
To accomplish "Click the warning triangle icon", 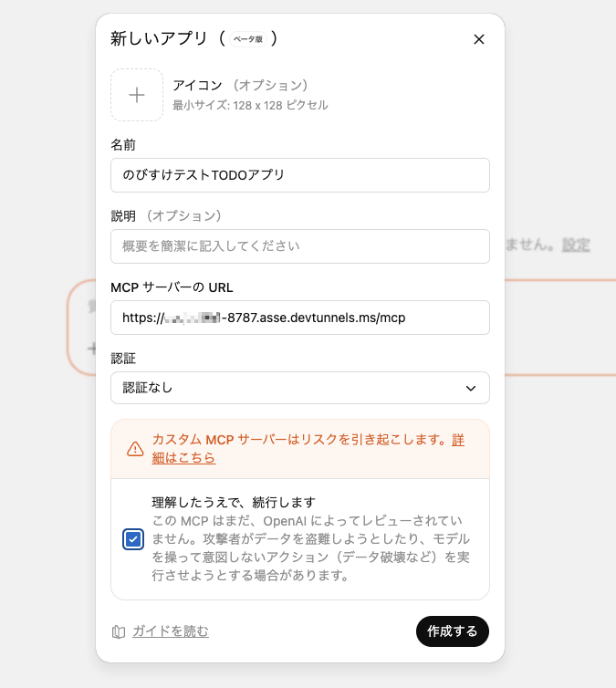I will [x=135, y=449].
